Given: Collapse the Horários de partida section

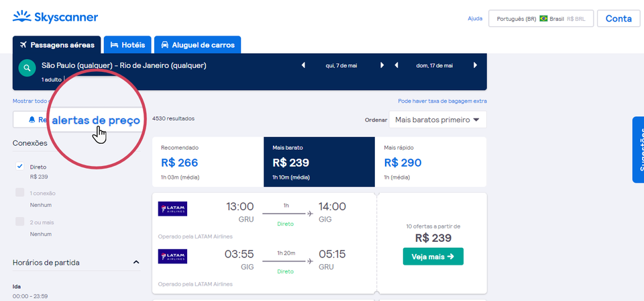Looking at the screenshot, I should point(136,262).
